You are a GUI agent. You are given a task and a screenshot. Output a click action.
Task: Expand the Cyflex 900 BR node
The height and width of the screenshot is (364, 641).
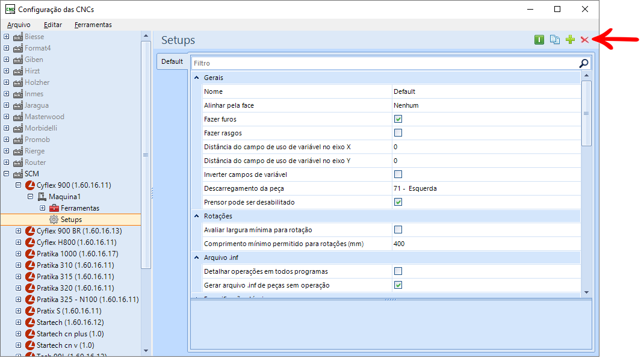19,231
